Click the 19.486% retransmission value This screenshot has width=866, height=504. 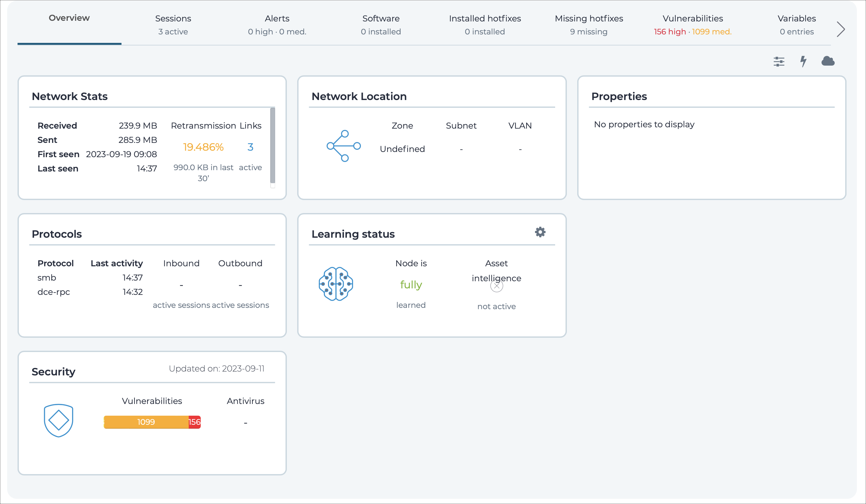click(x=203, y=147)
